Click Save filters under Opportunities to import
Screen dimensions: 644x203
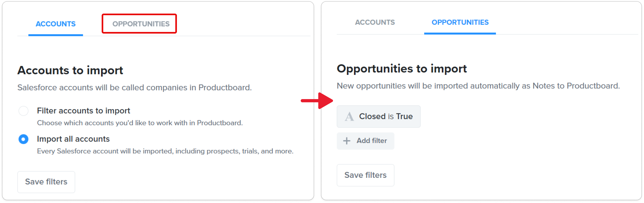[x=365, y=175]
